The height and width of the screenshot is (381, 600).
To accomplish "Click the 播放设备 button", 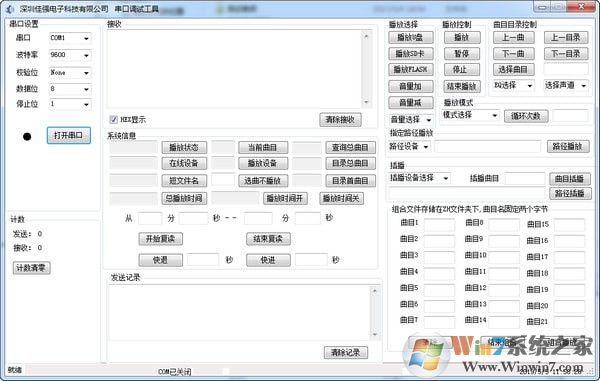I will point(262,163).
